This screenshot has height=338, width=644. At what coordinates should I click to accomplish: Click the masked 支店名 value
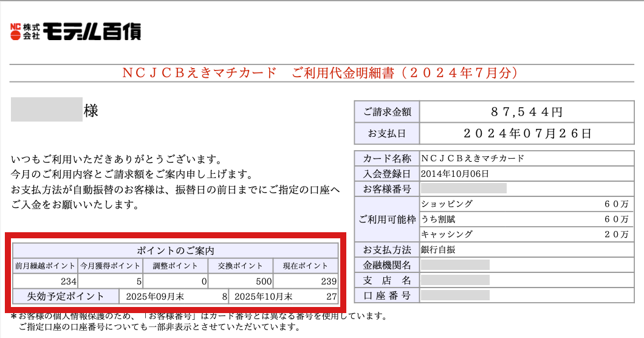point(455,280)
